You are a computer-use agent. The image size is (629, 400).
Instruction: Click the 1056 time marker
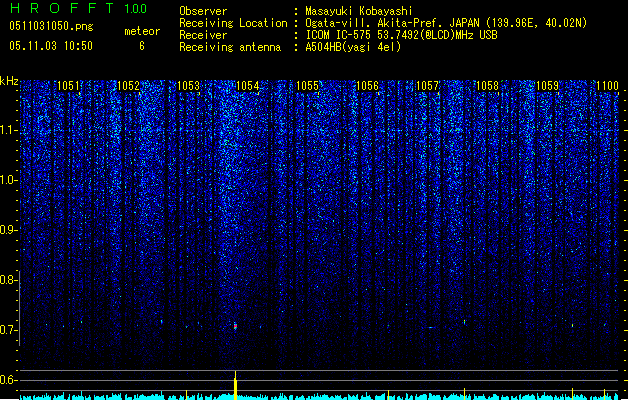(367, 86)
